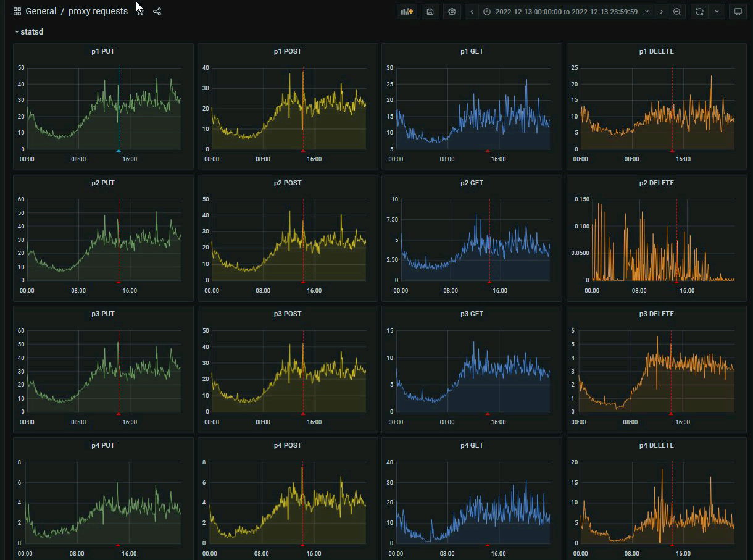753x560 pixels.
Task: Open the p1 GET panel title menu
Action: tap(472, 52)
